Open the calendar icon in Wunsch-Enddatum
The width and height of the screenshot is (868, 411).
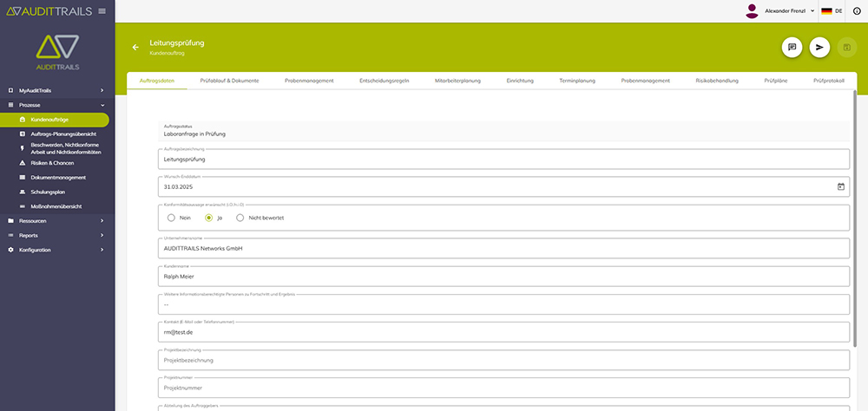pos(840,186)
